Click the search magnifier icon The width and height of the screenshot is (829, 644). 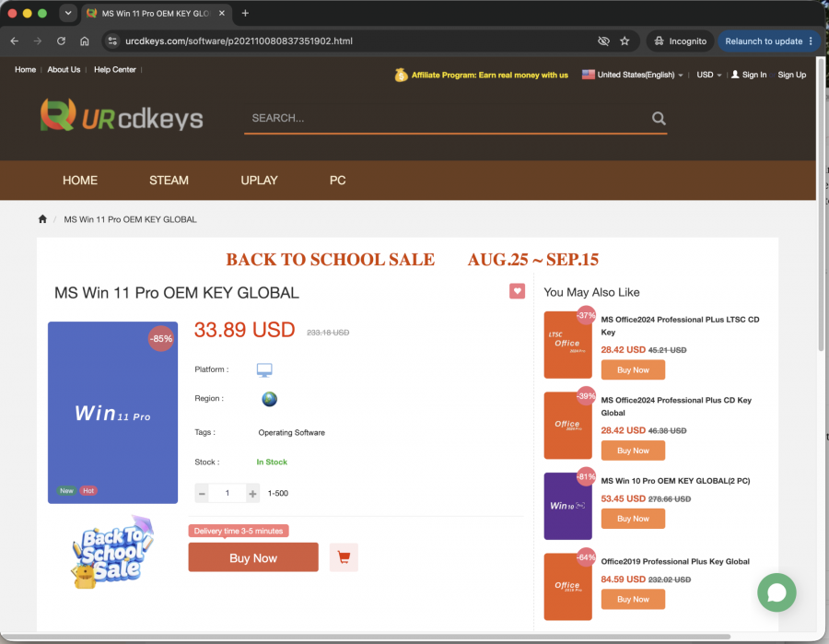click(659, 118)
